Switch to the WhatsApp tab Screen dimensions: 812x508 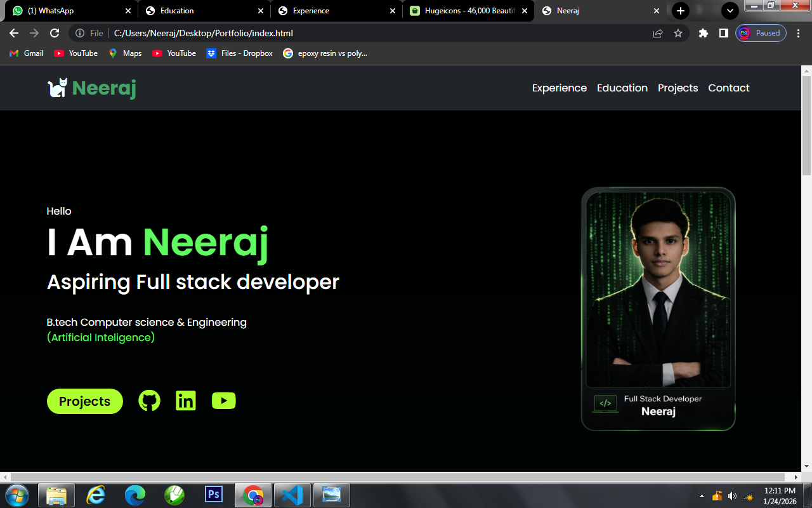(63, 11)
